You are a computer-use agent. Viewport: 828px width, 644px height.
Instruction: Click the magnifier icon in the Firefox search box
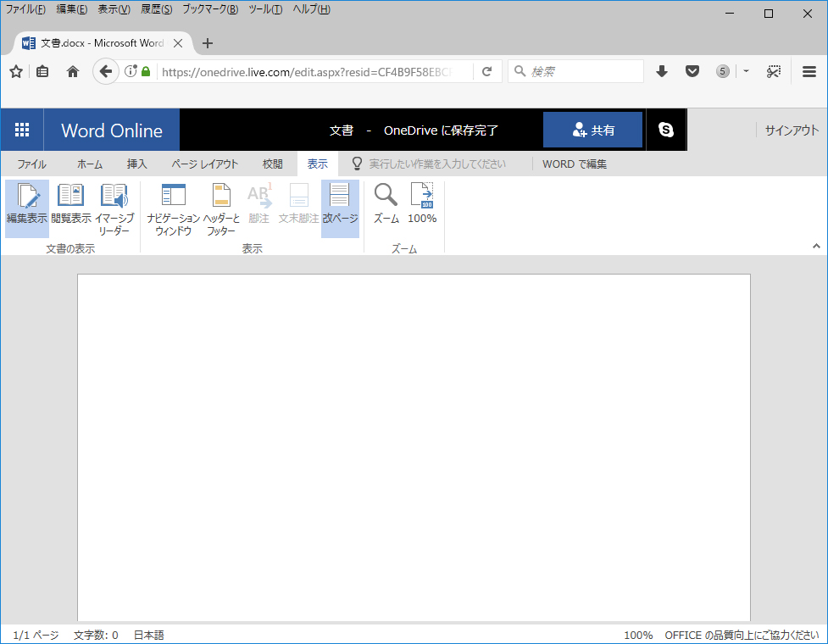(520, 70)
